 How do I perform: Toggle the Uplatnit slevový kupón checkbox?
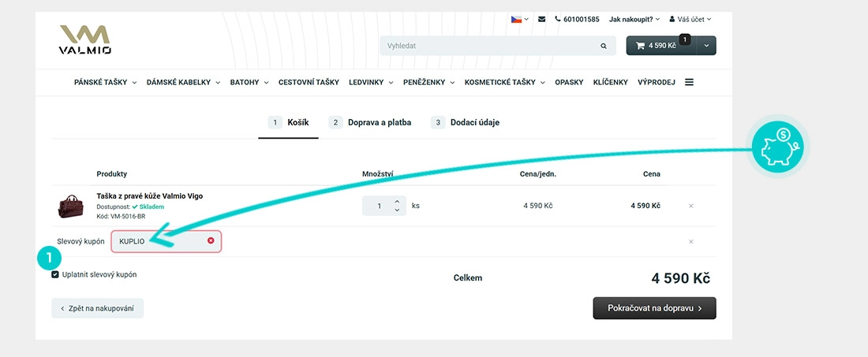click(55, 275)
